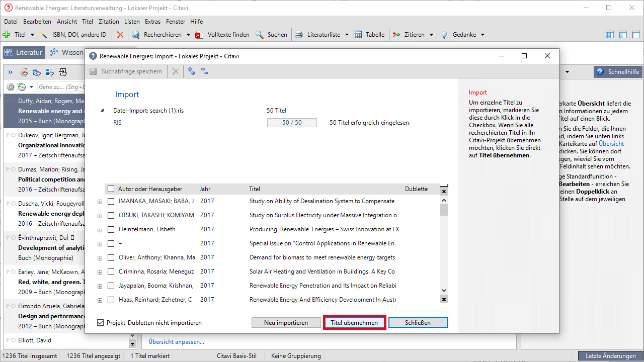Expand the IMANAKA, MASAKI entry row
Viewport: 644px width, 362px height.
(100, 202)
